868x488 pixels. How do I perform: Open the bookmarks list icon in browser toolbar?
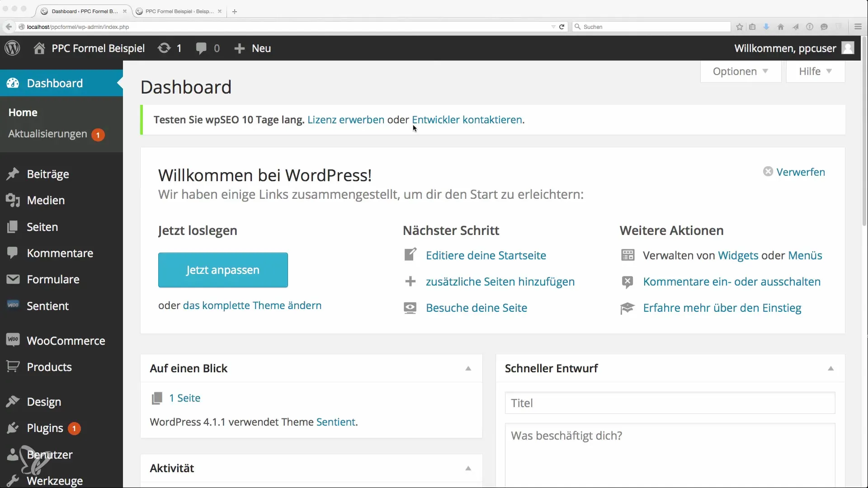pyautogui.click(x=752, y=27)
